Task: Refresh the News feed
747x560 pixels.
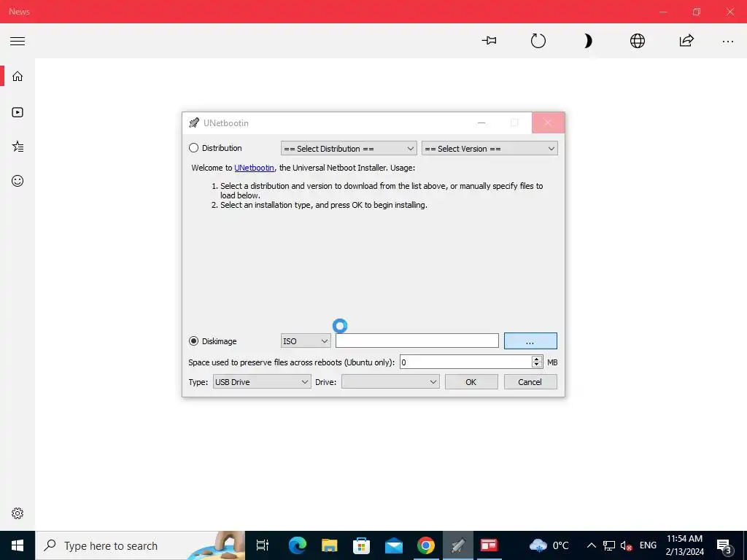Action: click(538, 41)
